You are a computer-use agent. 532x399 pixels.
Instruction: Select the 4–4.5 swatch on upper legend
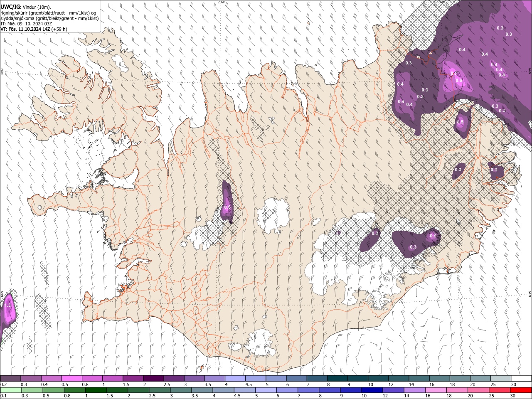235,379
